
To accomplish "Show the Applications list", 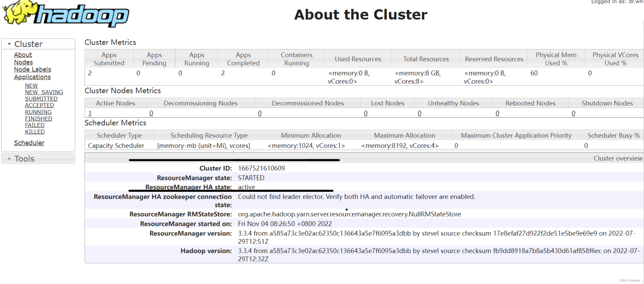I will pyautogui.click(x=32, y=77).
